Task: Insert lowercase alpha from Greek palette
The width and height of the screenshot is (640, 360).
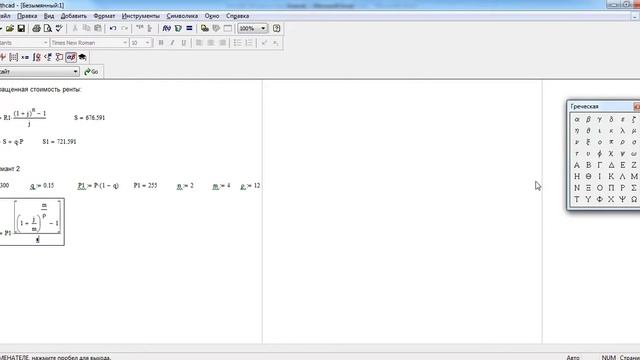Action: click(577, 120)
